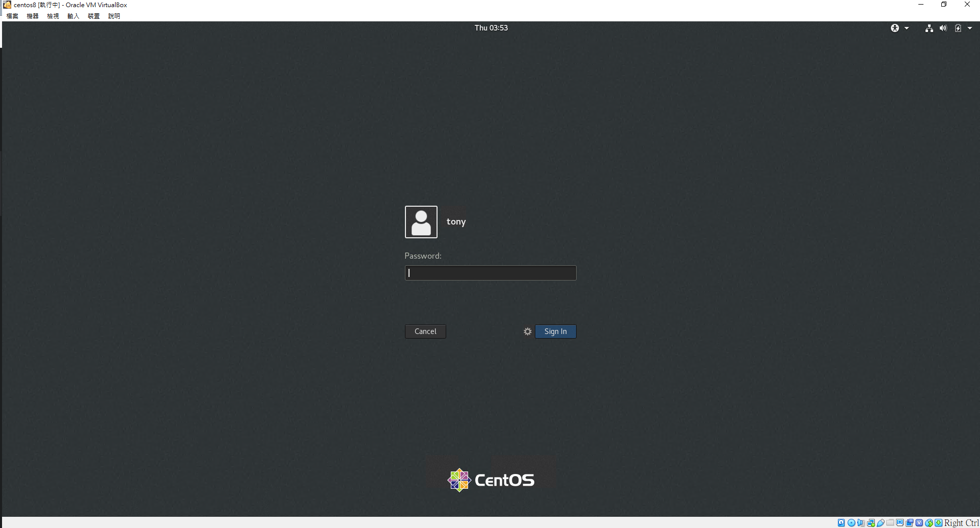Click the battery power icon in top bar
980x528 pixels.
tap(958, 28)
